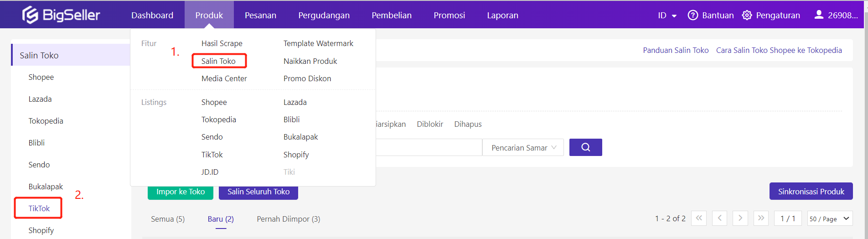Viewport: 868px width, 239px height.
Task: Click the user account avatar icon
Action: (819, 15)
